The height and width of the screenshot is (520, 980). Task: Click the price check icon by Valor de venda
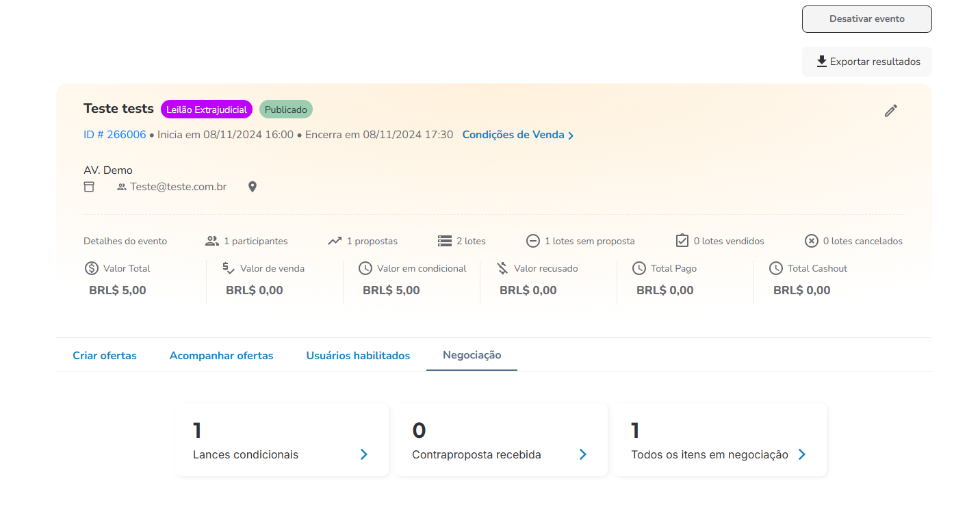[229, 268]
